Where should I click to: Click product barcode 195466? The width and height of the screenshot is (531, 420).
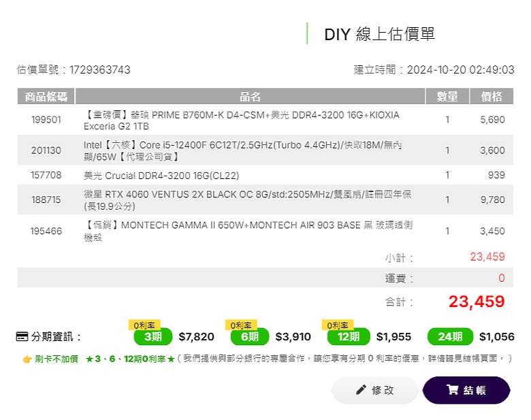tap(46, 231)
